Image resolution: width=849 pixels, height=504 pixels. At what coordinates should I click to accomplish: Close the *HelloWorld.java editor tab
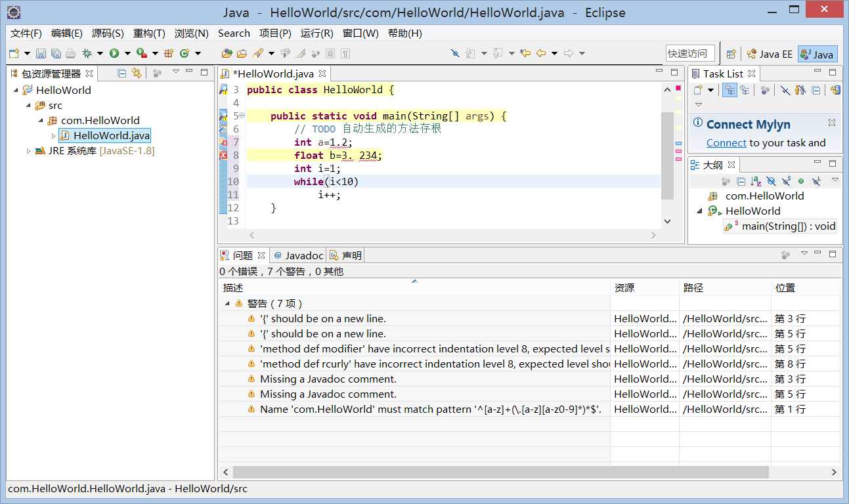pyautogui.click(x=322, y=73)
